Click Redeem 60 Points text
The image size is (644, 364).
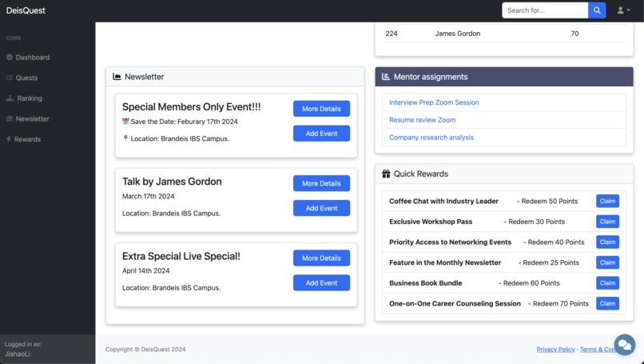pyautogui.click(x=531, y=283)
